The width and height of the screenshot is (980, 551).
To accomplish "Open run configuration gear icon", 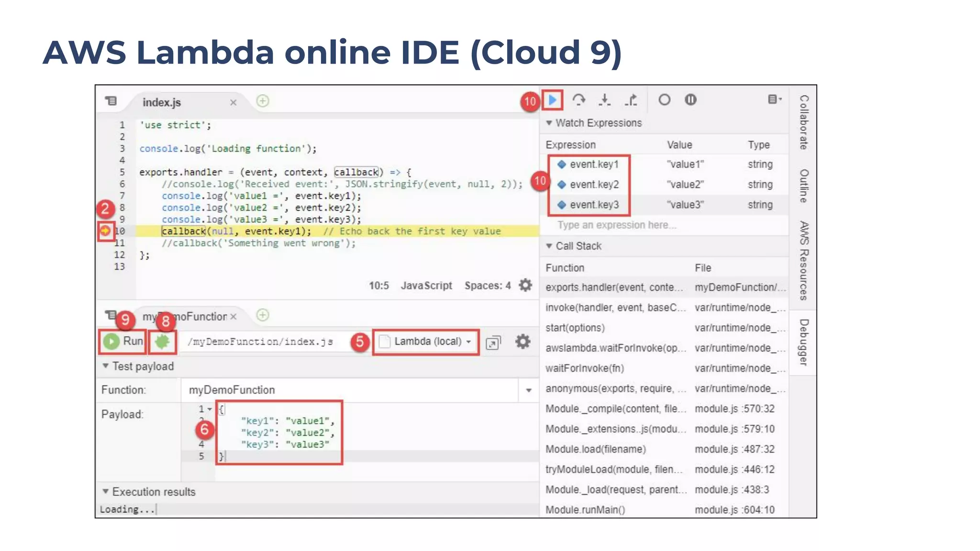I will (x=523, y=342).
